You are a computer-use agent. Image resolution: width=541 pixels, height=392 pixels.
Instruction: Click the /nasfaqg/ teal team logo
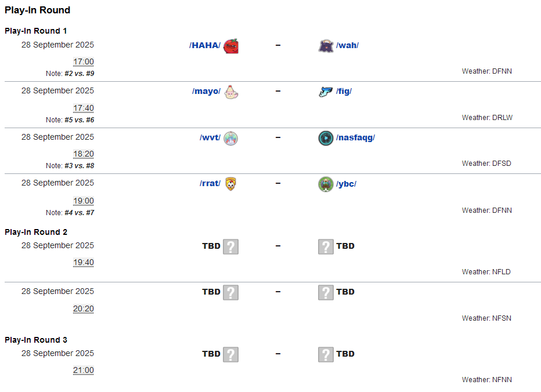pos(326,138)
